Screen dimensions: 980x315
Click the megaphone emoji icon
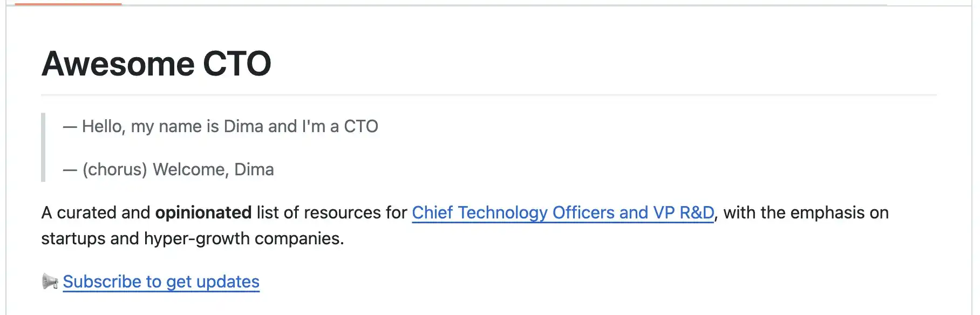coord(50,281)
